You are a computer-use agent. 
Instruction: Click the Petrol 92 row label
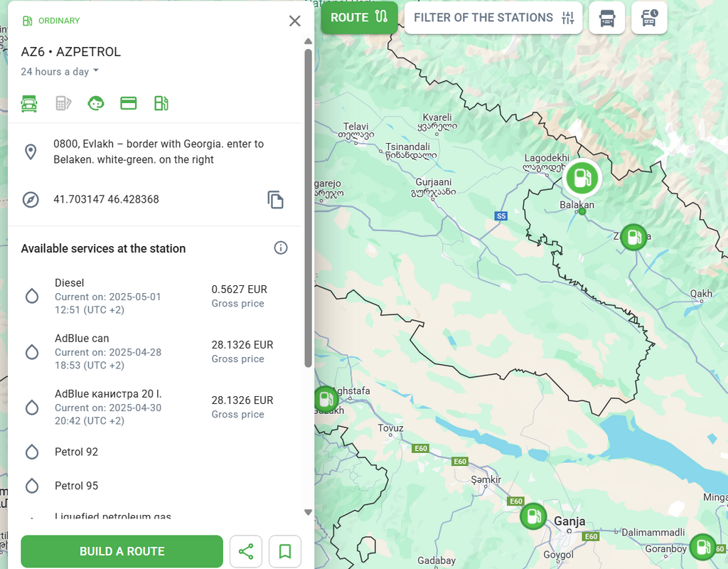(77, 452)
